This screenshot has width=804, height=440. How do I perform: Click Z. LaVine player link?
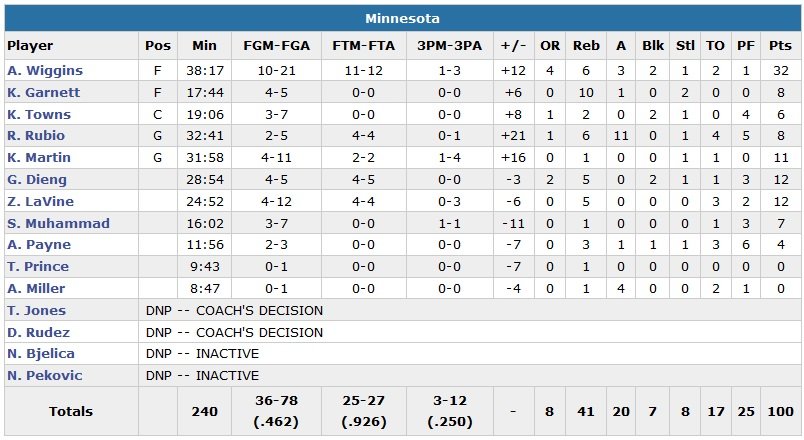(x=41, y=202)
